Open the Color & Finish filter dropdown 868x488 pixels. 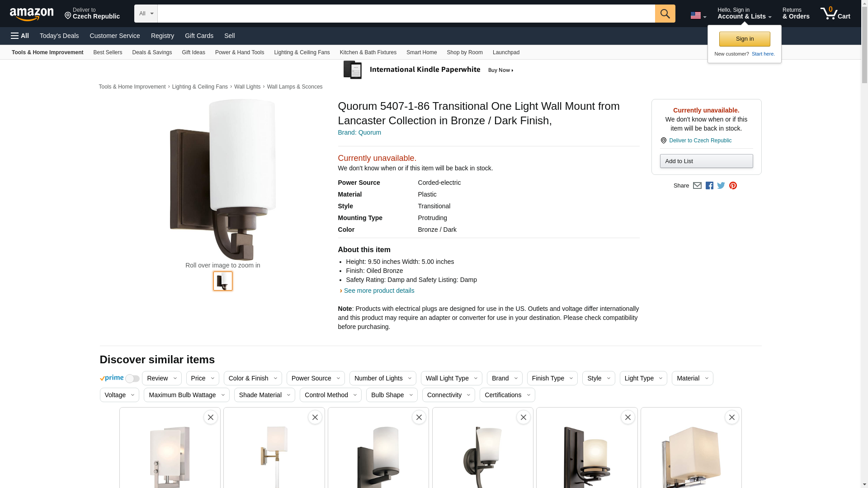point(253,378)
